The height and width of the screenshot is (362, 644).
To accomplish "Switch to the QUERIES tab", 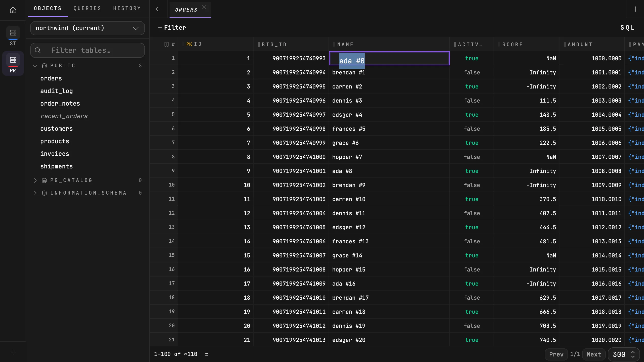I will [x=88, y=8].
